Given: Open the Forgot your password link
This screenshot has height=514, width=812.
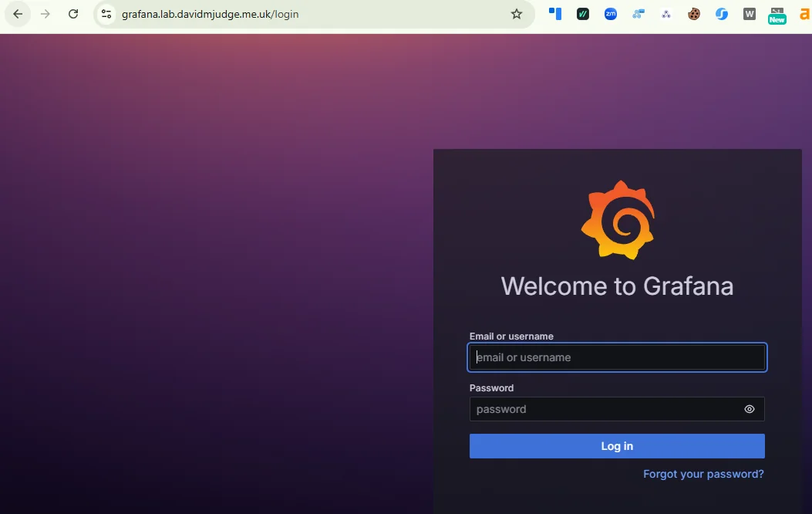Looking at the screenshot, I should pyautogui.click(x=703, y=474).
